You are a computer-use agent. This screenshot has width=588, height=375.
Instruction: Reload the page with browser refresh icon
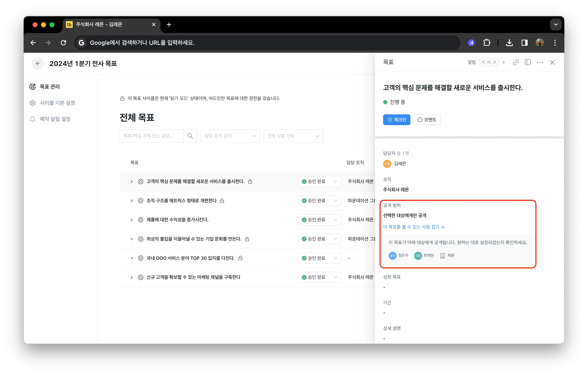pyautogui.click(x=63, y=43)
